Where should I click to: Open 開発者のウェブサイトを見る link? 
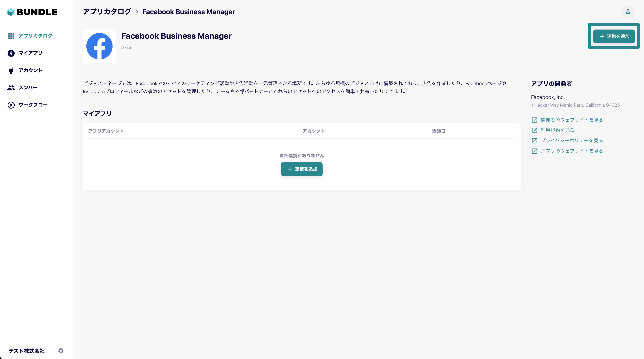click(572, 120)
